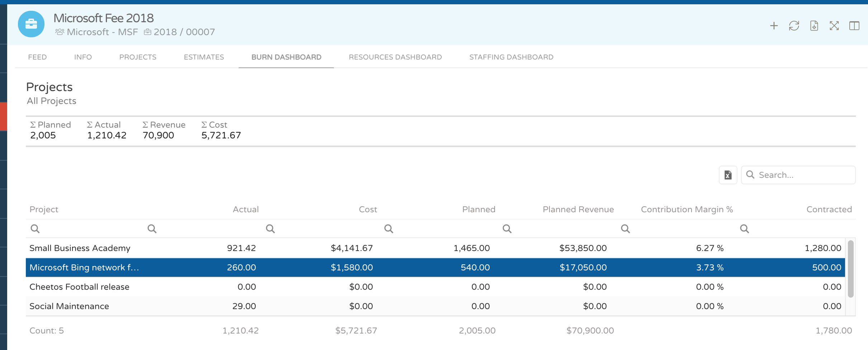Sort by the Project column header

point(44,209)
